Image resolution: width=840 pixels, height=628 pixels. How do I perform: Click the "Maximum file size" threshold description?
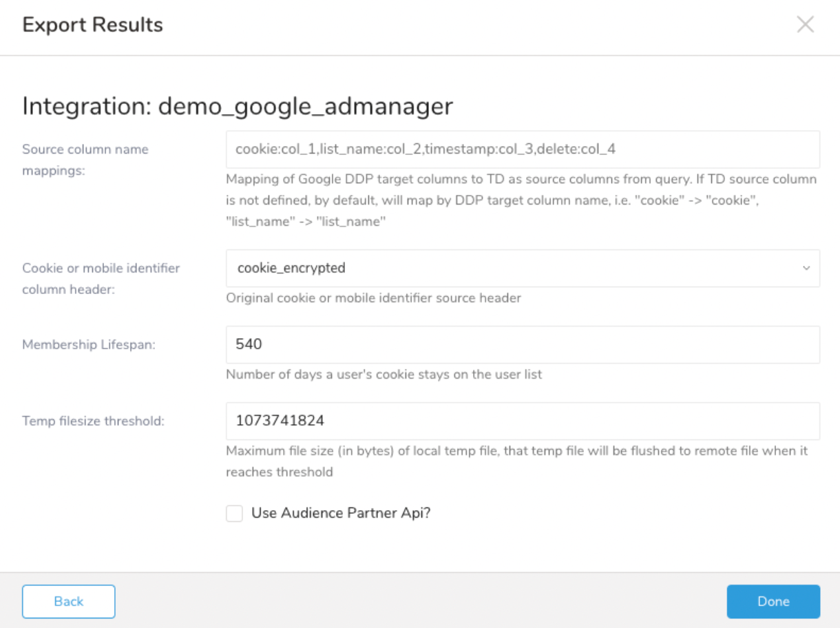[516, 461]
